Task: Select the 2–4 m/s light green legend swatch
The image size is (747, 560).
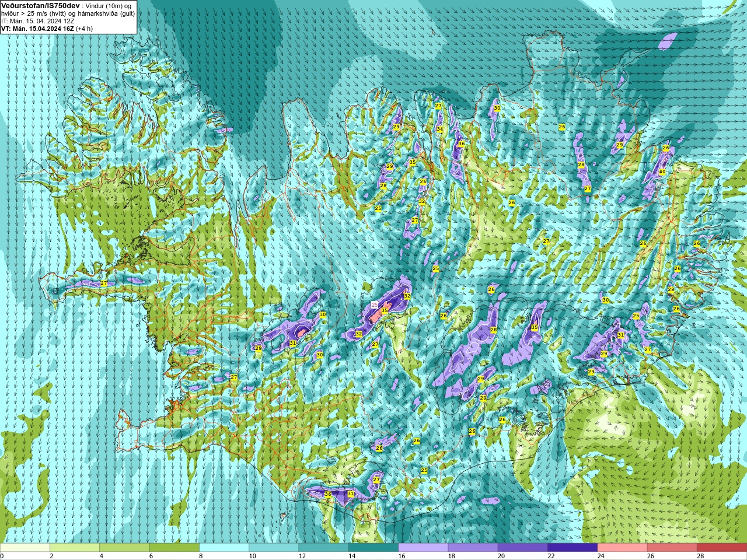Action: tap(75, 548)
